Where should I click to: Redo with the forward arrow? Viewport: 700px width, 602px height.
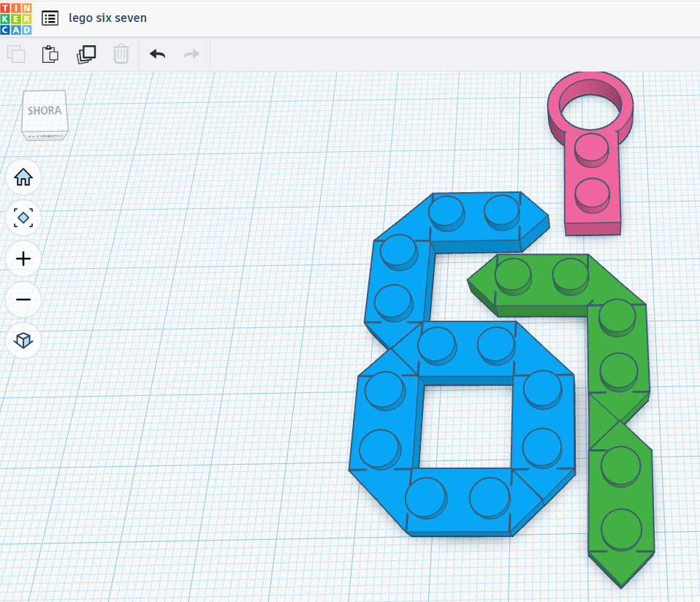(191, 54)
